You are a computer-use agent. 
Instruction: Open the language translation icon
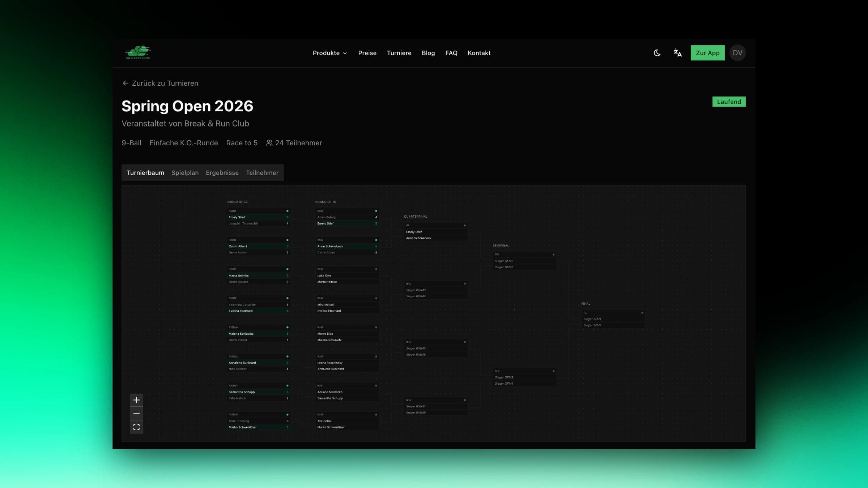[x=677, y=53]
